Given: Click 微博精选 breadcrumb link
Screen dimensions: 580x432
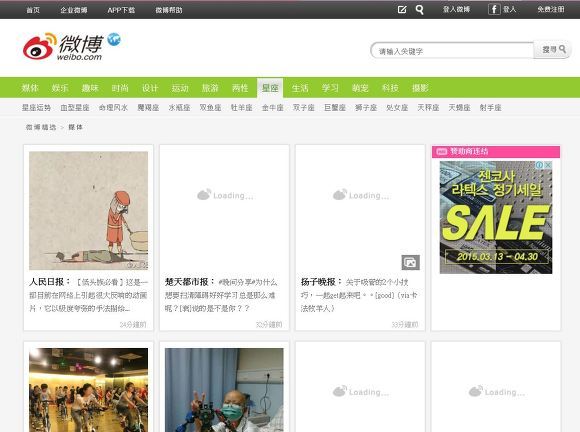Looking at the screenshot, I should click(x=41, y=127).
